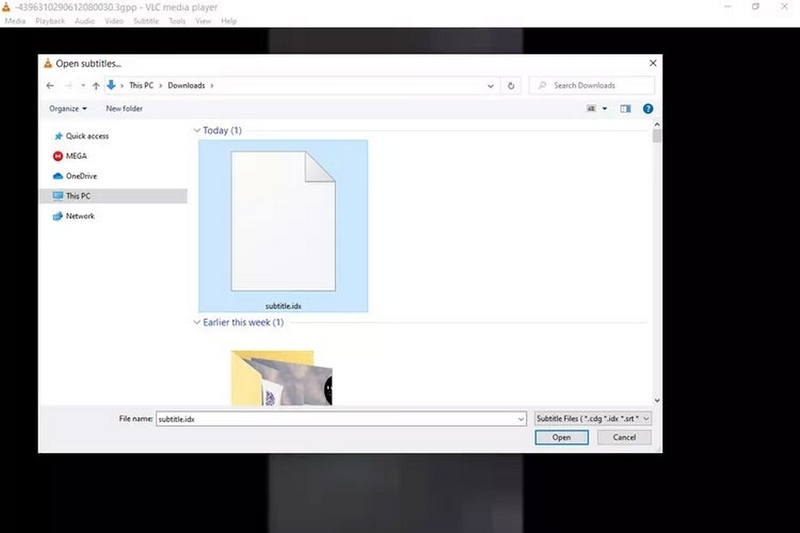This screenshot has width=800, height=533.
Task: Refresh the Downloads folder view
Action: coord(511,86)
